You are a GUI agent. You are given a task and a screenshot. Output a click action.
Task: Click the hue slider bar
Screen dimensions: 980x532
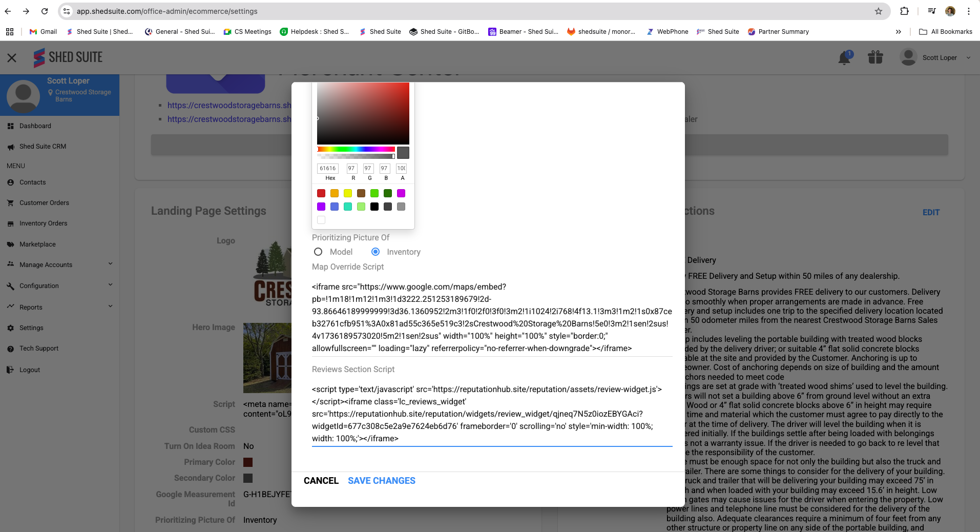(356, 149)
